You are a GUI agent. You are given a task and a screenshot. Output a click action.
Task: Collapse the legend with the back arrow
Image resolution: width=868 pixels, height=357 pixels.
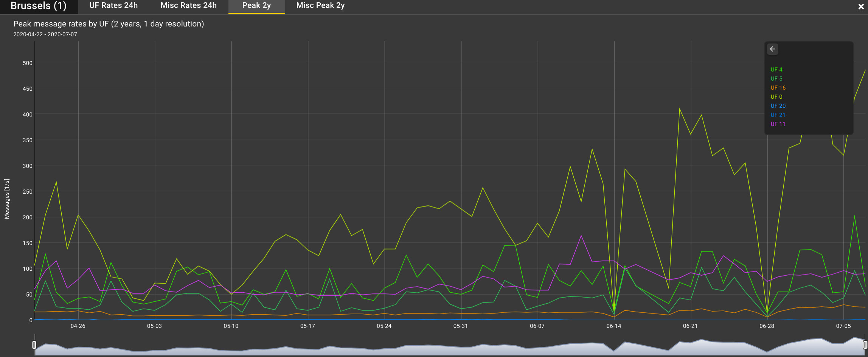point(773,49)
